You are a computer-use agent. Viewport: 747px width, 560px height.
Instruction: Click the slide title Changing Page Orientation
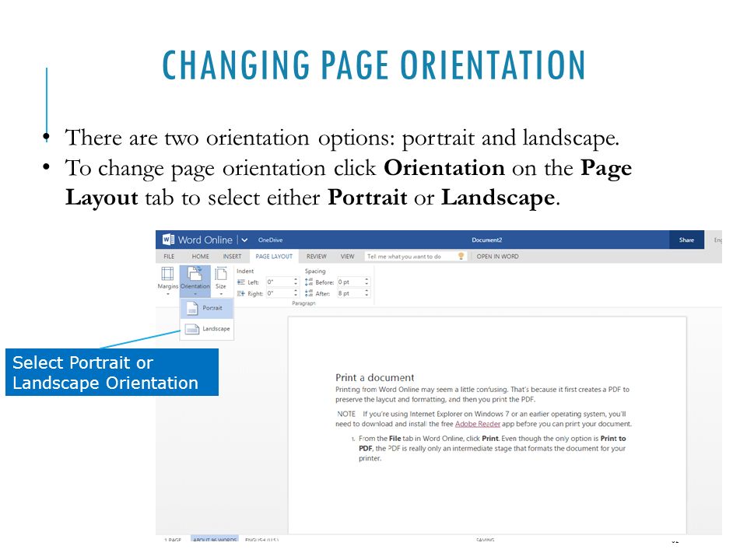coord(373,65)
